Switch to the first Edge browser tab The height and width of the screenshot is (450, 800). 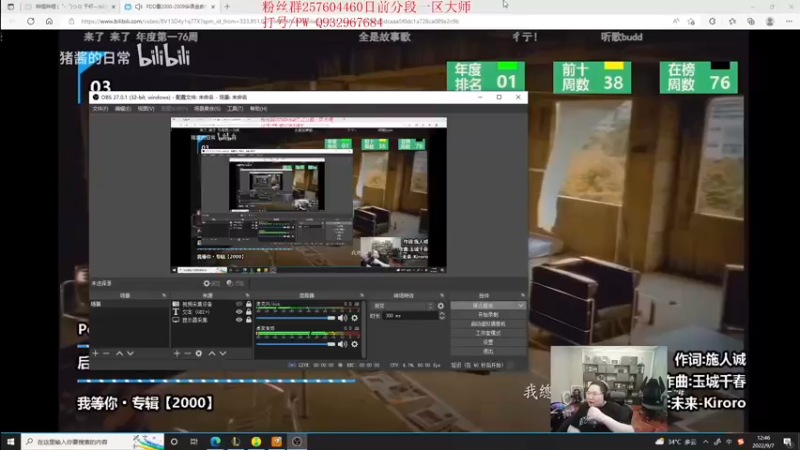[70, 7]
